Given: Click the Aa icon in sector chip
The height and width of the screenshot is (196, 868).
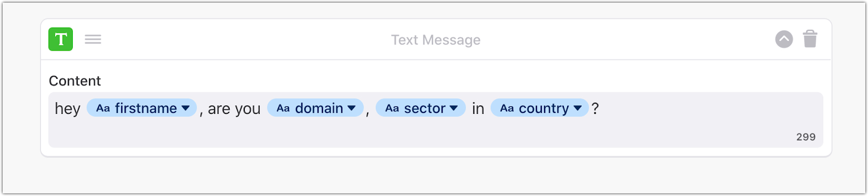Looking at the screenshot, I should click(392, 109).
